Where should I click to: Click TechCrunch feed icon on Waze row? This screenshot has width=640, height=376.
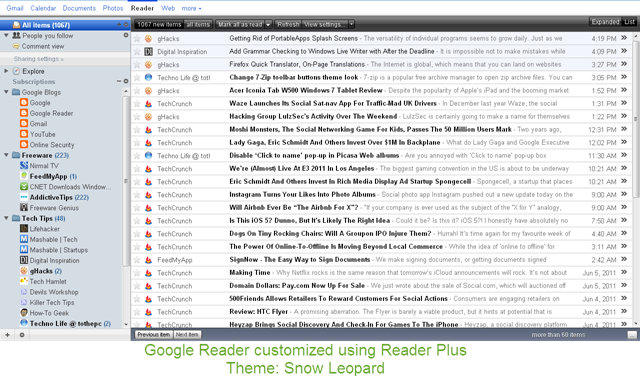149,104
